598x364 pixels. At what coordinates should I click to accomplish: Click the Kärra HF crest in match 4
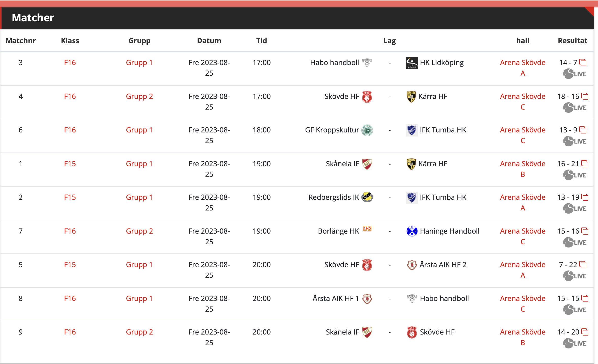click(411, 97)
